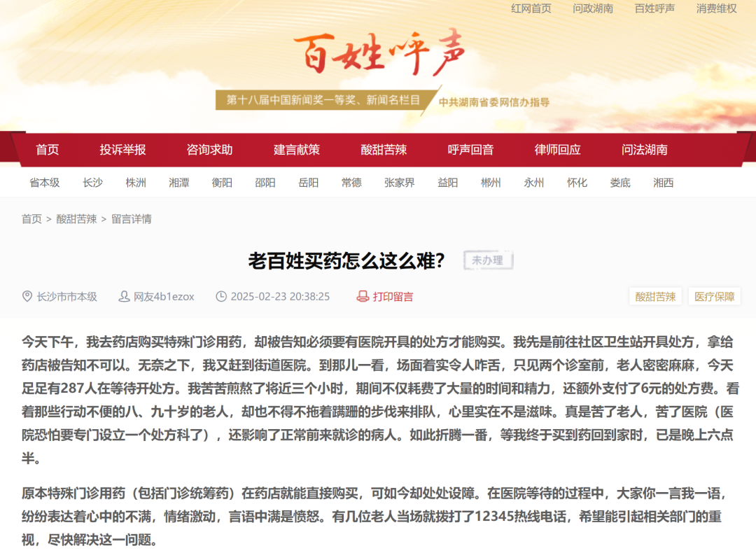
Task: Open the 问政湖南 link
Action: (591, 9)
